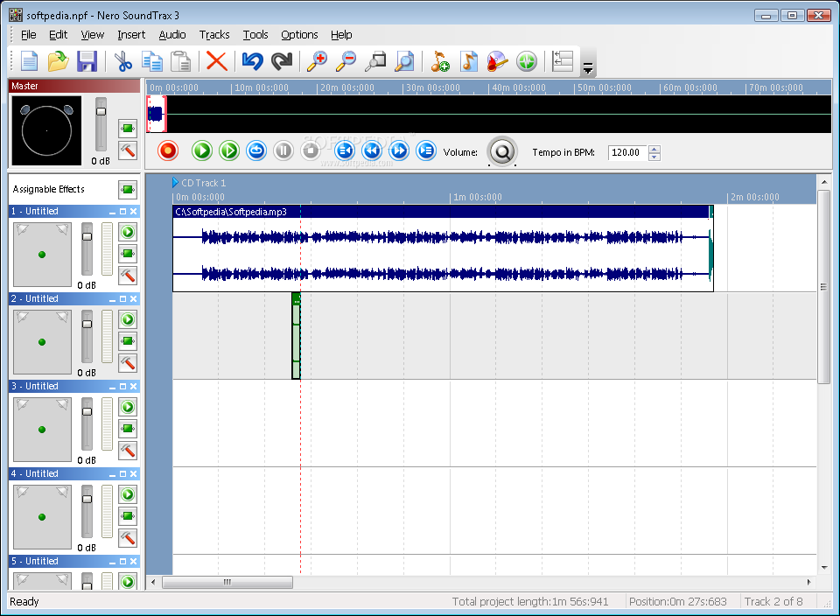Zoom to selection magnifier icon
Screen dimensions: 840x616
375,61
